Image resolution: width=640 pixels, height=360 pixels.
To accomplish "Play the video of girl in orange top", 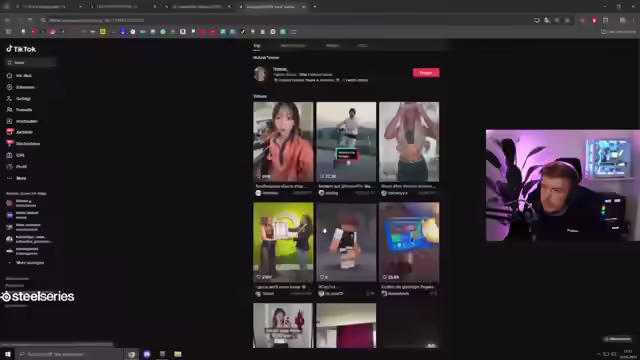I will (x=283, y=142).
